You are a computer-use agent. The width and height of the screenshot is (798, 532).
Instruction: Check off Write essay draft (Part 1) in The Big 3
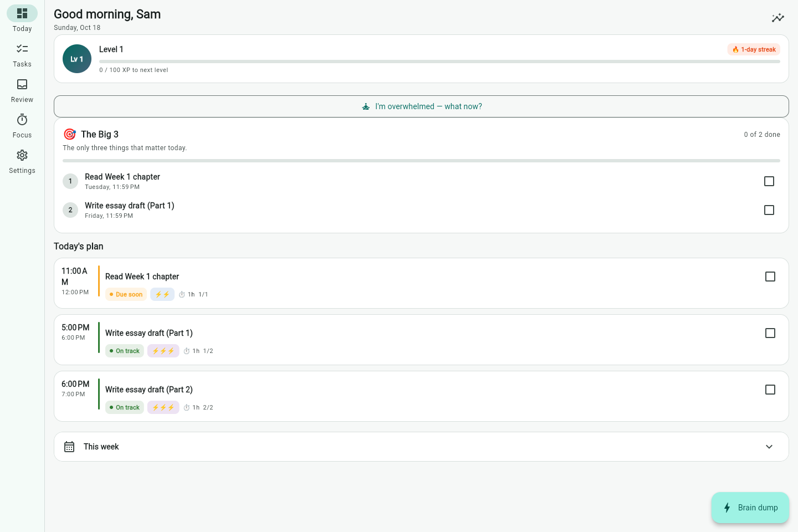(x=769, y=210)
